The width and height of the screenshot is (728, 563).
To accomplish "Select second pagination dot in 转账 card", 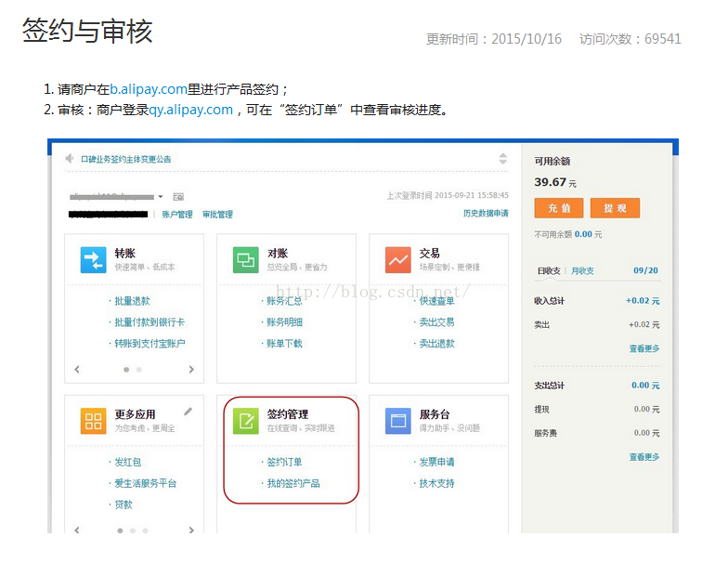I will [x=139, y=370].
